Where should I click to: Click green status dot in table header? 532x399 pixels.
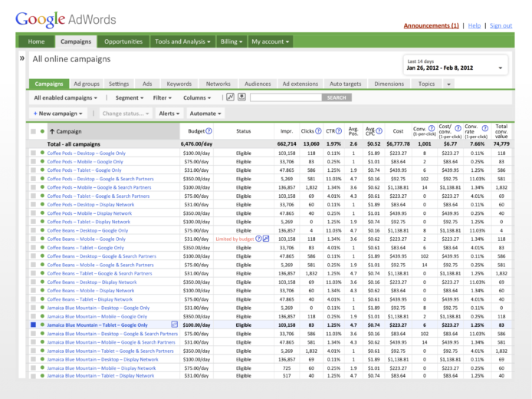point(42,131)
